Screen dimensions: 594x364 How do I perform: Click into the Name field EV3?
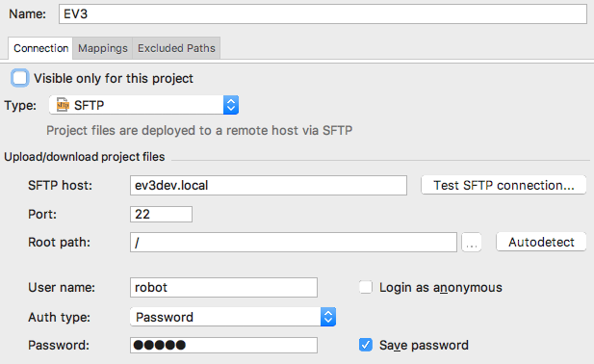[323, 14]
